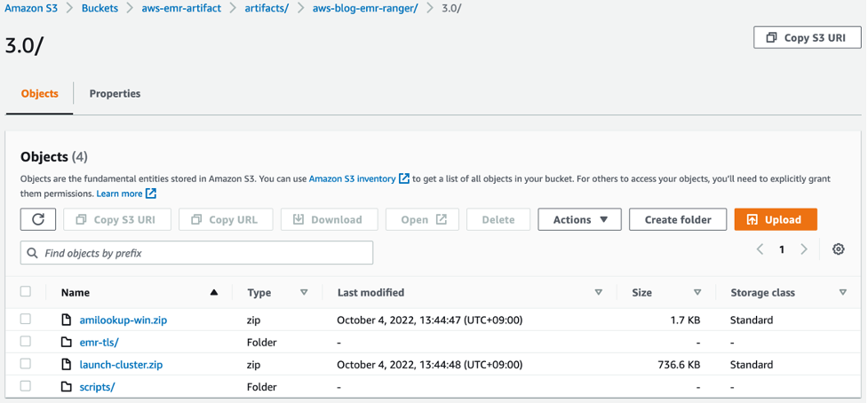Go to the next page arrow

[804, 249]
